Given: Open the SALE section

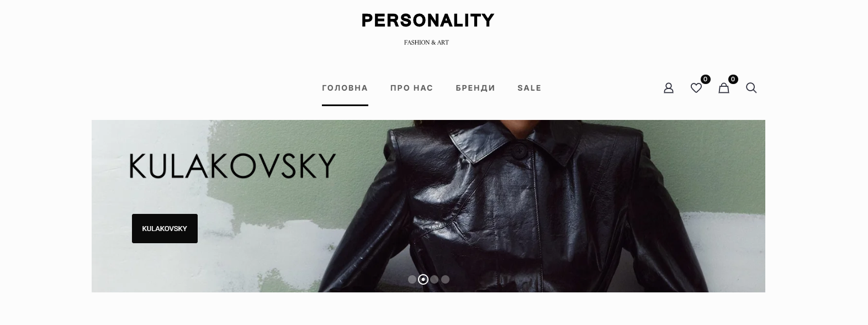Looking at the screenshot, I should pyautogui.click(x=530, y=88).
